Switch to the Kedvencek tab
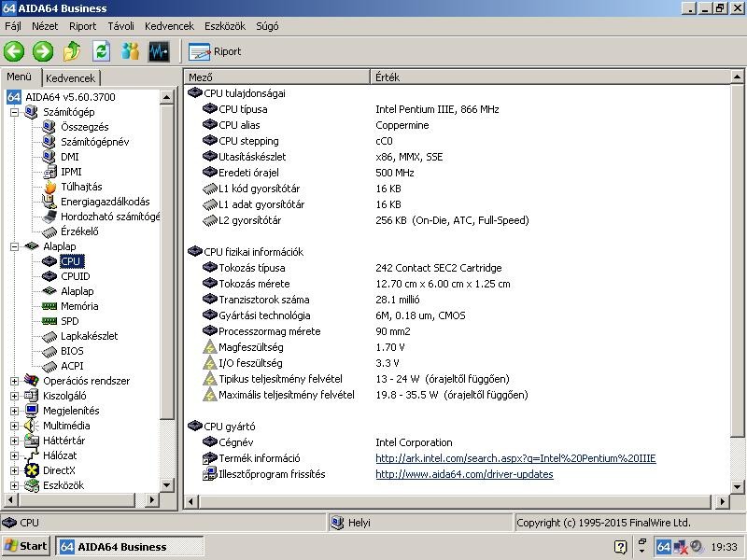This screenshot has height=560, width=747. [71, 78]
